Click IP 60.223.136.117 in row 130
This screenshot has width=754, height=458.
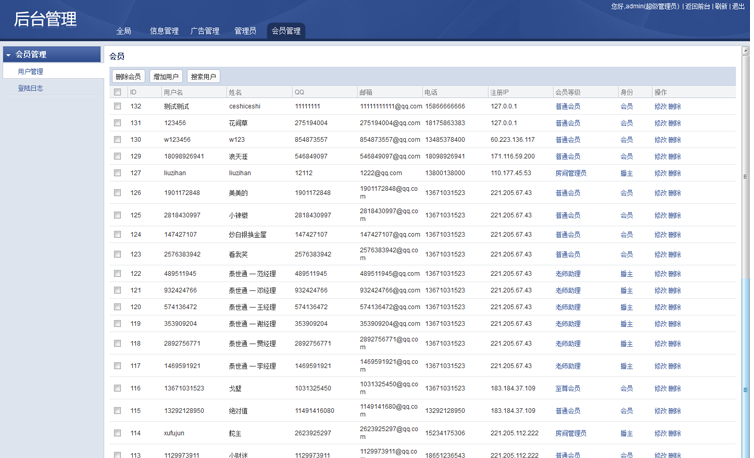point(513,140)
